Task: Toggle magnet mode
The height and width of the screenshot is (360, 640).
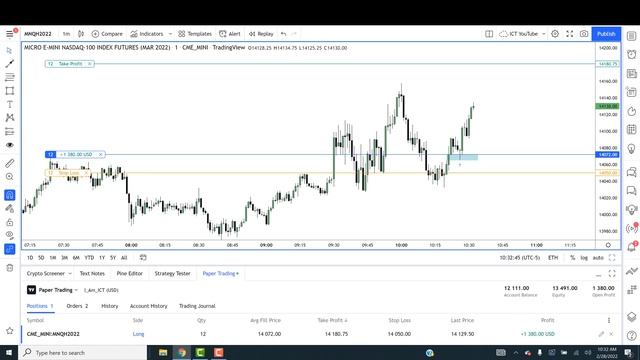Action: click(x=9, y=195)
